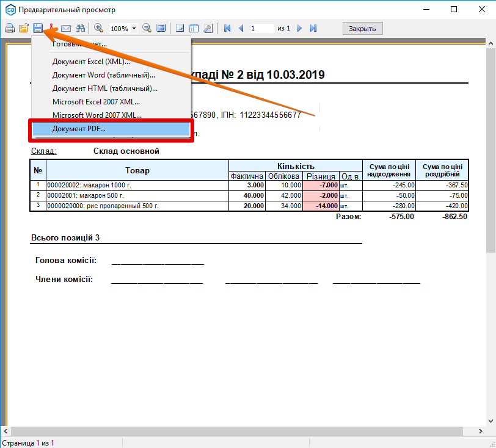
Task: Open a report file with folder icon
Action: click(x=24, y=29)
